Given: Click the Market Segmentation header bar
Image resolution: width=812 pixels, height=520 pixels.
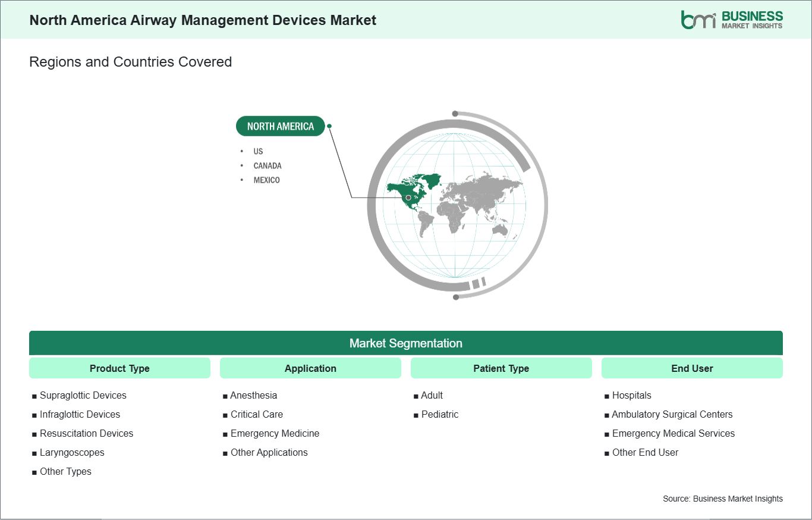Looking at the screenshot, I should pos(406,343).
